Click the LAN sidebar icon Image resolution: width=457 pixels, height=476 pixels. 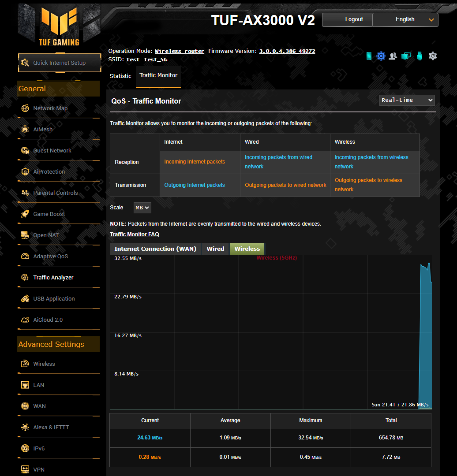[25, 385]
